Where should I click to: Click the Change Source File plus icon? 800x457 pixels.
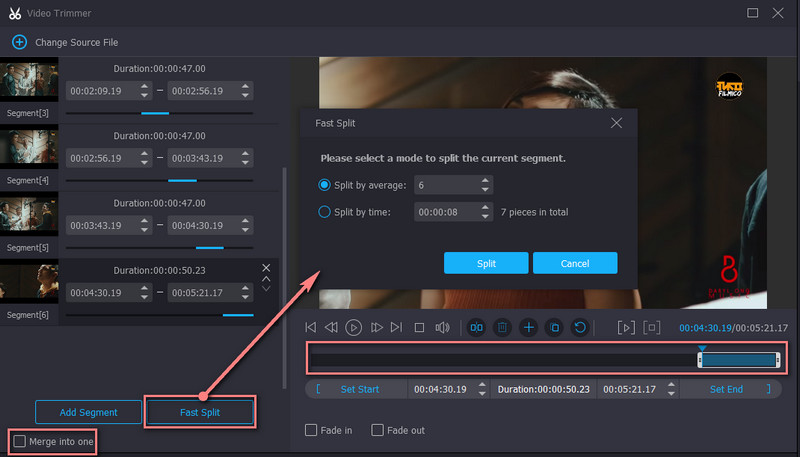click(x=19, y=43)
